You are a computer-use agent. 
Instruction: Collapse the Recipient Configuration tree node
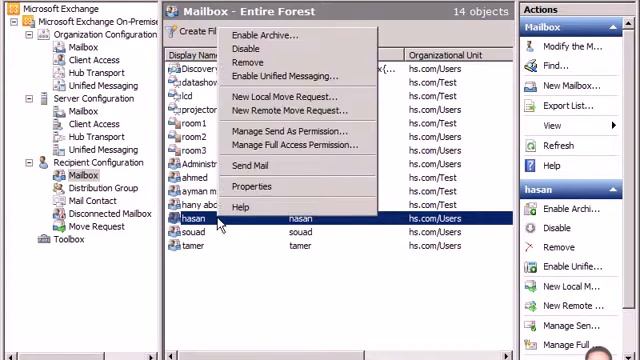(29, 162)
